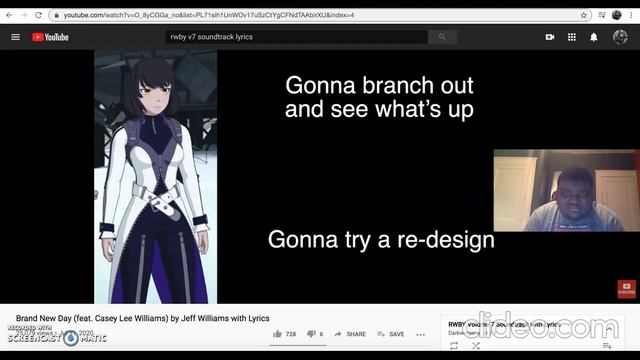
Task: Click the SAVE button
Action: [x=391, y=334]
